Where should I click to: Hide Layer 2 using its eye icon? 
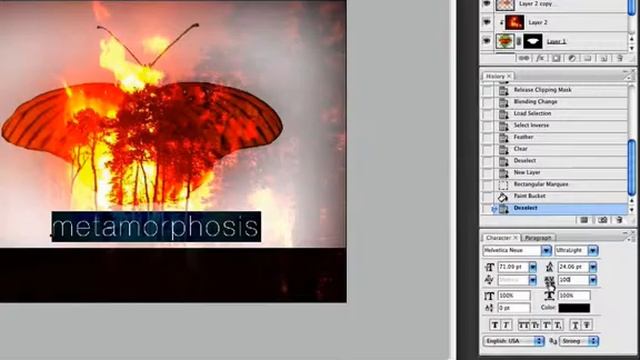[487, 22]
